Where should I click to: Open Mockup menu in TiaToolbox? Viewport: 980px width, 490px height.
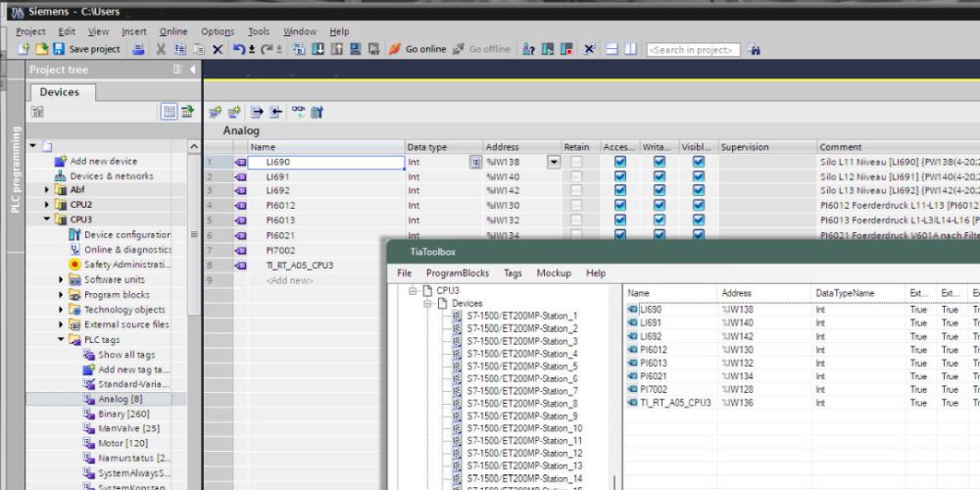(554, 273)
